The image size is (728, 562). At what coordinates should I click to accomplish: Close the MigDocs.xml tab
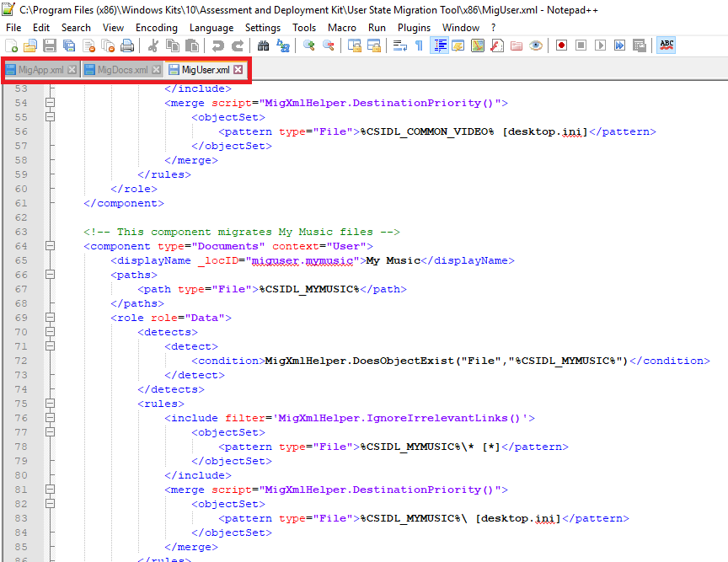point(157,70)
